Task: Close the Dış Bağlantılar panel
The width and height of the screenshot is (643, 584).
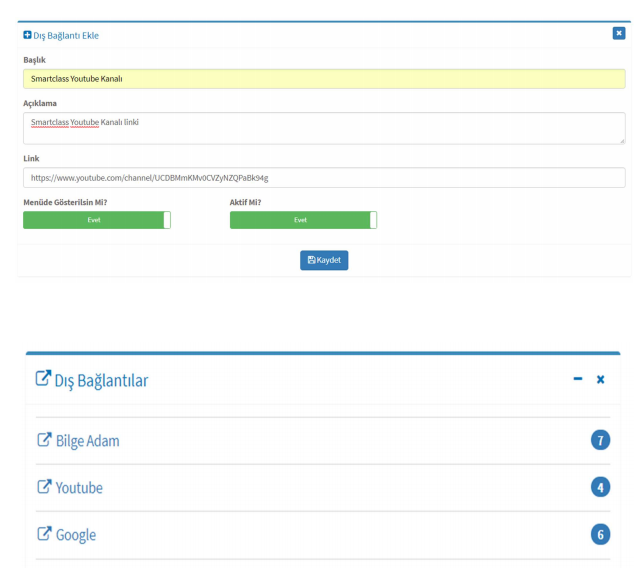Action: coord(600,379)
